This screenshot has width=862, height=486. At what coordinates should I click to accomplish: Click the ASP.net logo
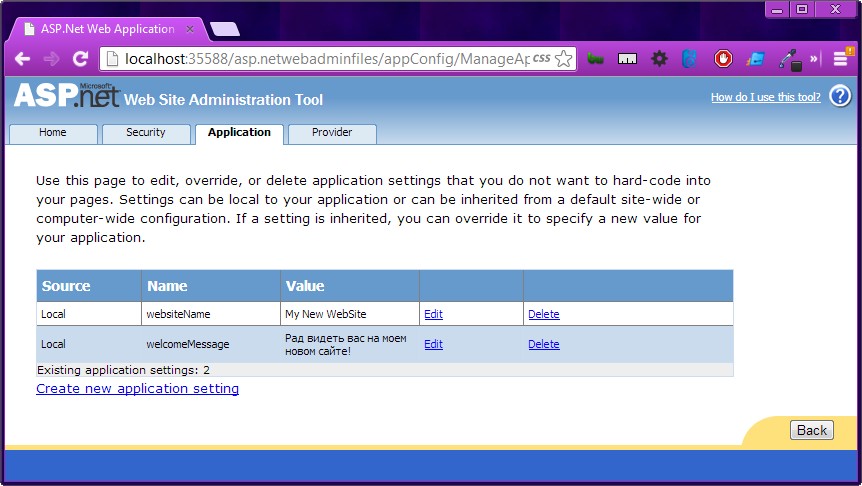click(67, 95)
